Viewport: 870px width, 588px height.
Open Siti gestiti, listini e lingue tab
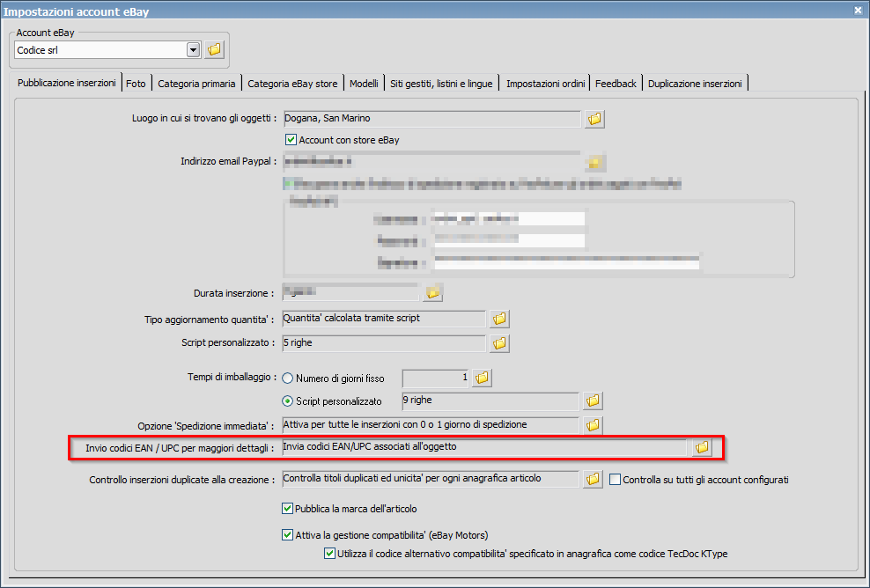441,84
